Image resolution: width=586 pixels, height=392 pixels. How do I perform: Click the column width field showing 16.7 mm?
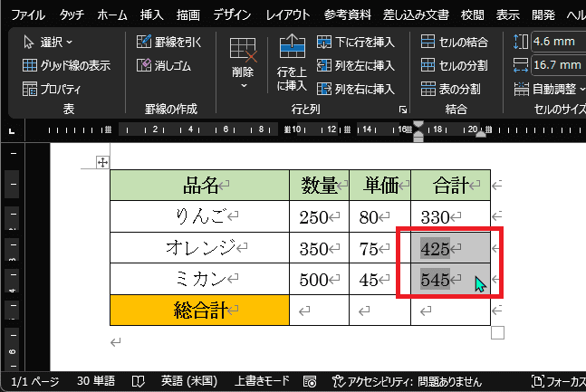[558, 65]
